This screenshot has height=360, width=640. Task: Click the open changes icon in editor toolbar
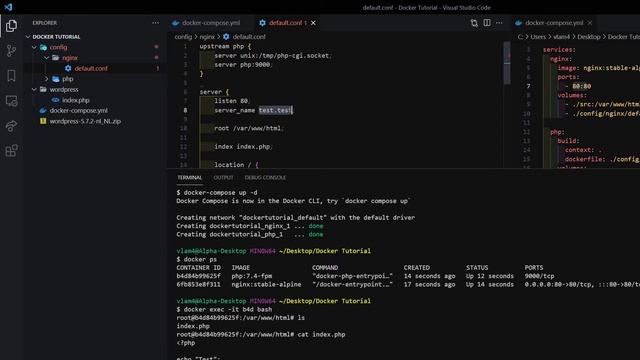point(474,23)
